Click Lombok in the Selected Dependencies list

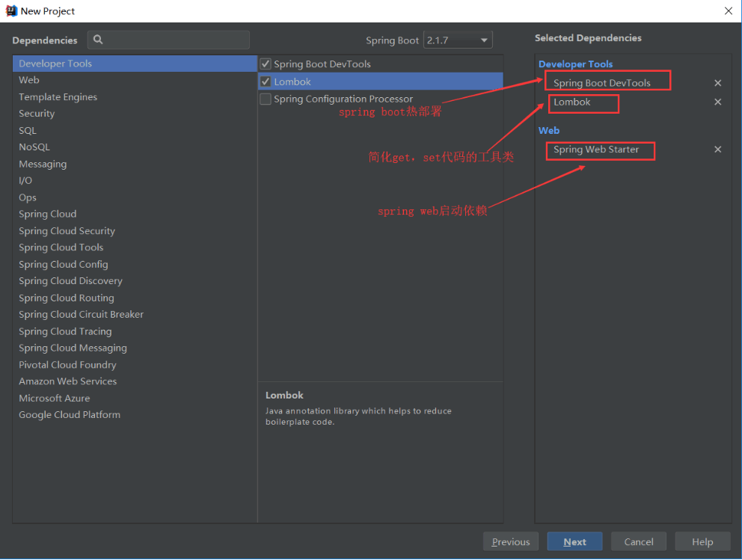[571, 102]
